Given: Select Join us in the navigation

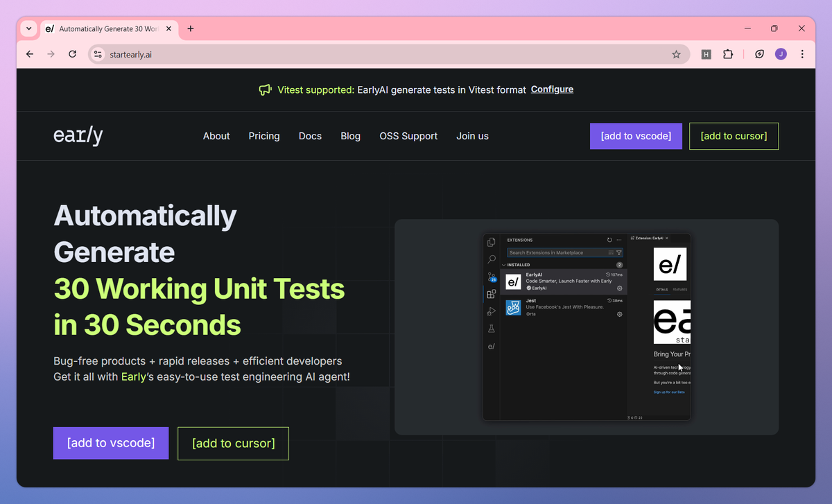Looking at the screenshot, I should [x=472, y=136].
